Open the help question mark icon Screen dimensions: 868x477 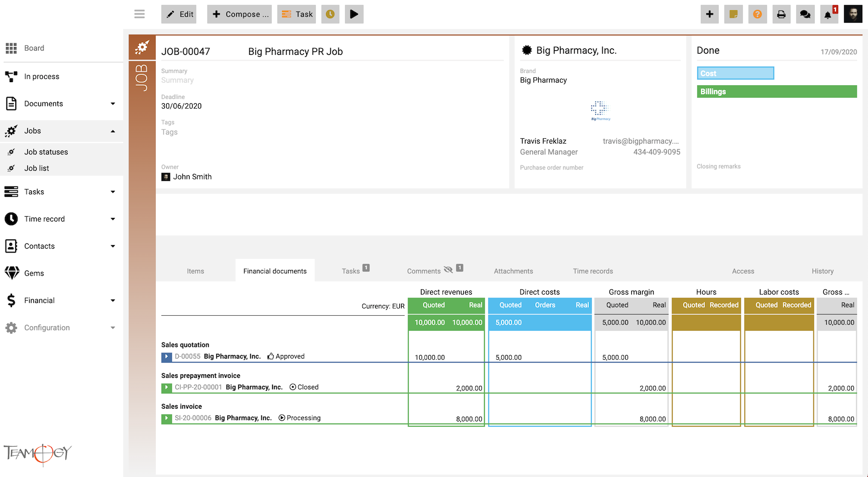tap(757, 14)
